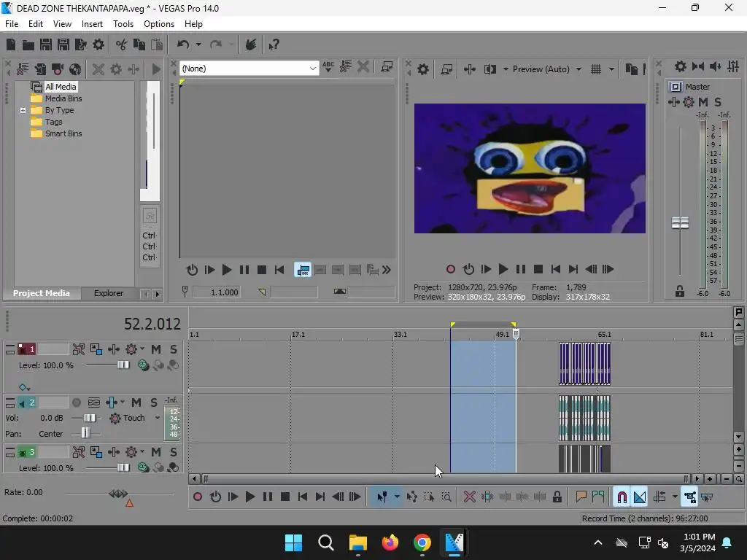Open Master bus audio properties gear
The height and width of the screenshot is (560, 747).
[681, 66]
